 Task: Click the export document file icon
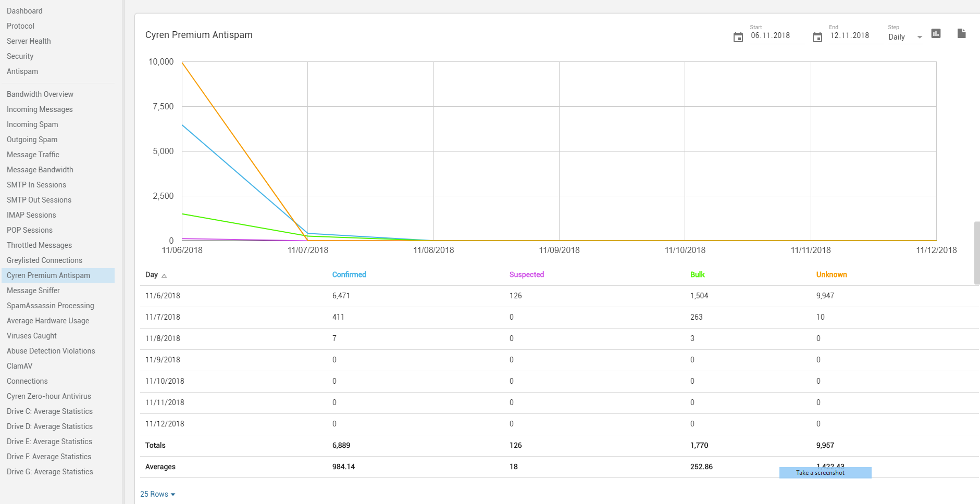point(961,34)
